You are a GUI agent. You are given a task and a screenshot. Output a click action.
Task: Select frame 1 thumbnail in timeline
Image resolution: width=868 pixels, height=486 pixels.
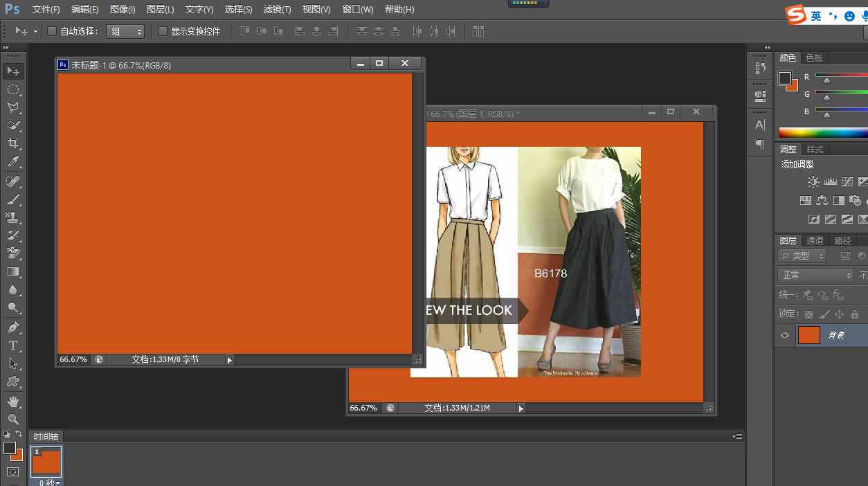click(46, 462)
